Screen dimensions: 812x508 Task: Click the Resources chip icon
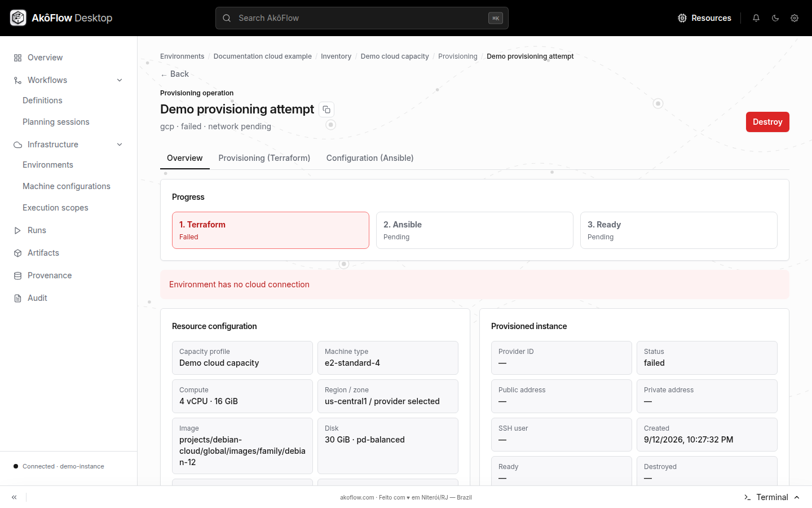(682, 18)
